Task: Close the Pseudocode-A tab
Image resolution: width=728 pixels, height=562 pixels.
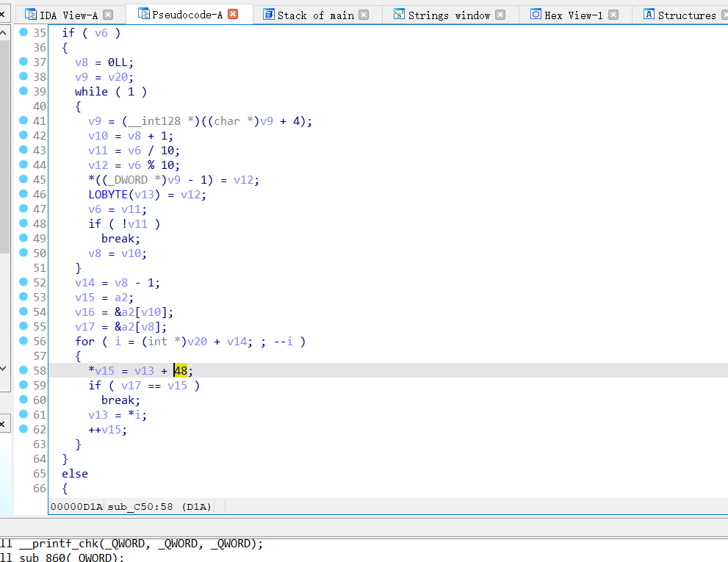Action: tap(233, 15)
